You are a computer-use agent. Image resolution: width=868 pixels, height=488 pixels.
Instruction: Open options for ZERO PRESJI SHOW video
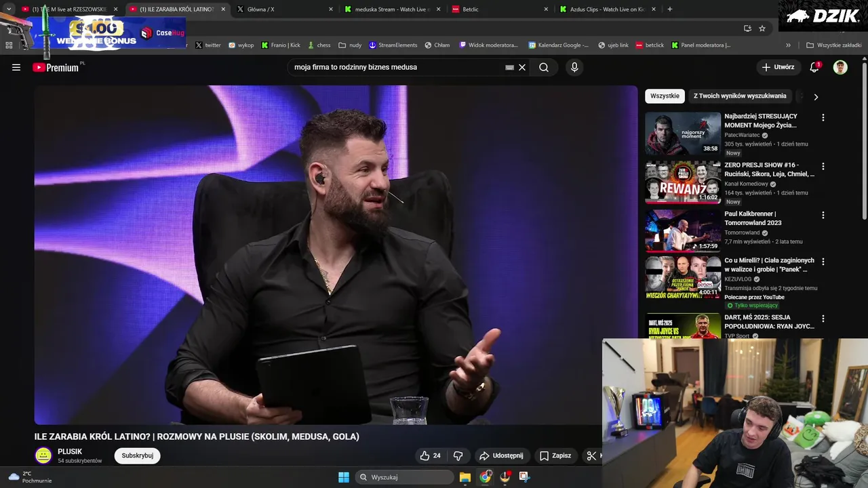[823, 166]
